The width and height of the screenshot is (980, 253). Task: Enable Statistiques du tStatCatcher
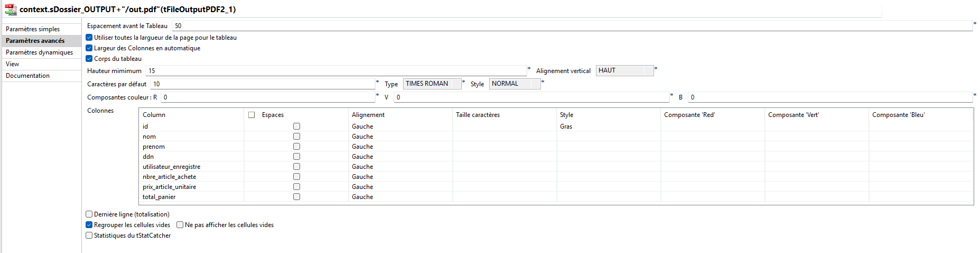click(89, 236)
